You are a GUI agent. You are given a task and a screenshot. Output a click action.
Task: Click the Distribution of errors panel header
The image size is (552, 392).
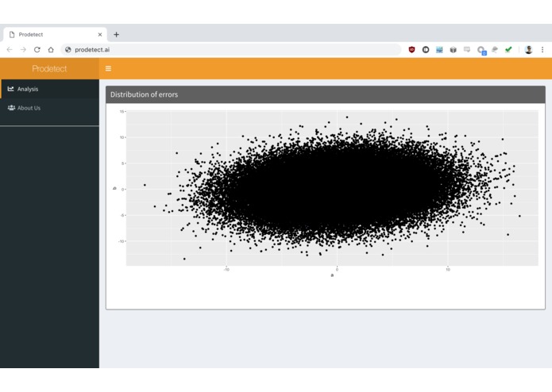326,94
